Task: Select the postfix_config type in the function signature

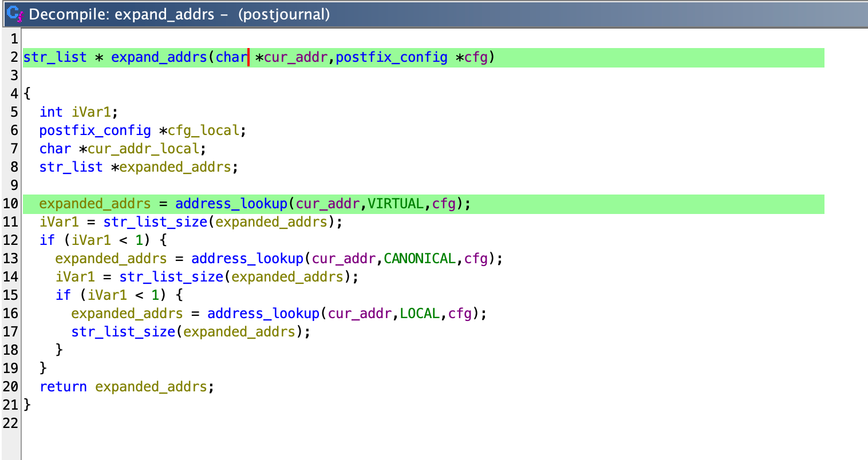Action: tap(392, 57)
